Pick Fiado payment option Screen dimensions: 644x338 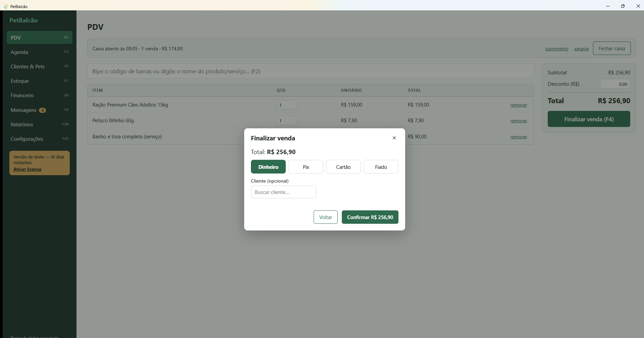(381, 167)
